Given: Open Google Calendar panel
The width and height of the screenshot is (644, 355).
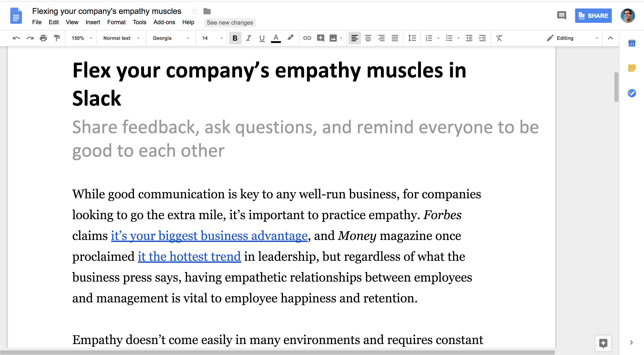Looking at the screenshot, I should click(x=632, y=43).
